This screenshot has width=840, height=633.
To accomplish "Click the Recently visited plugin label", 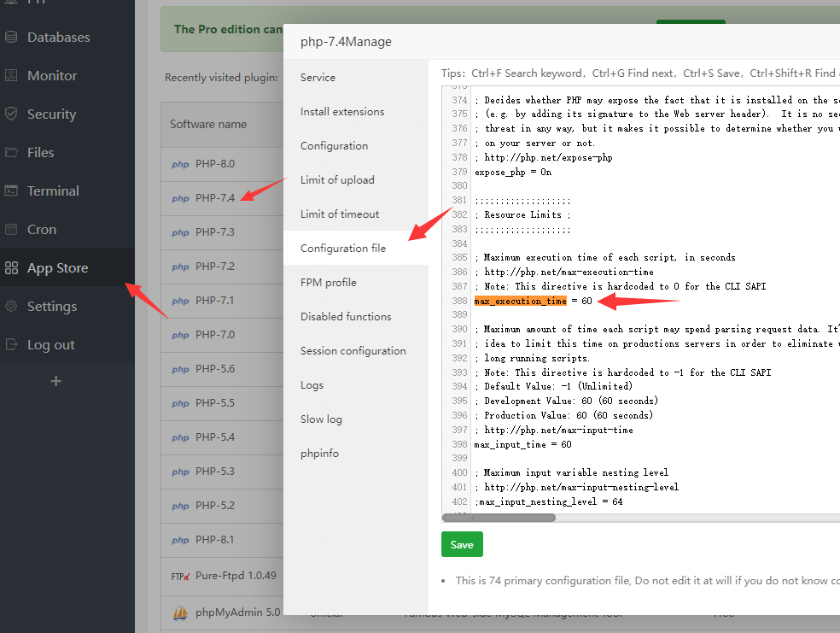I will coord(221,78).
